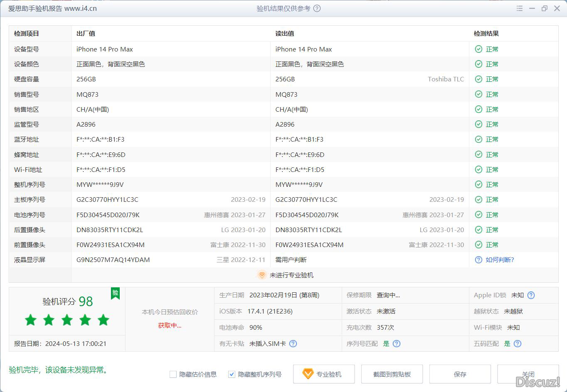This screenshot has height=392, width=567.
Task: Click the 保存 button
Action: 460,374
